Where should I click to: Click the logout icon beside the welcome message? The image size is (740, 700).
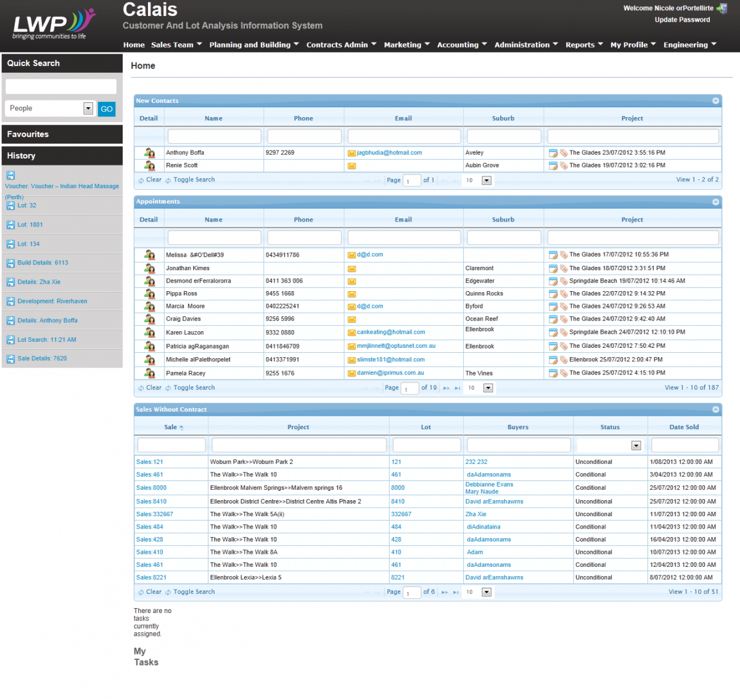click(x=721, y=9)
